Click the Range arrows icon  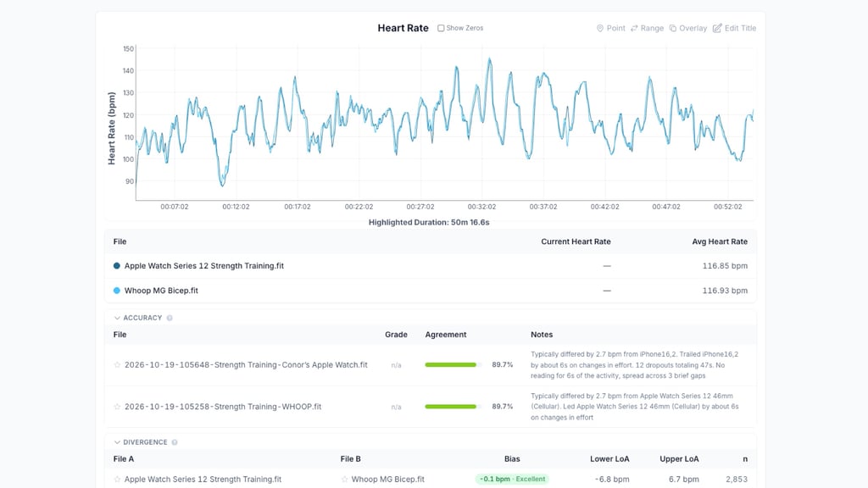[x=634, y=28]
